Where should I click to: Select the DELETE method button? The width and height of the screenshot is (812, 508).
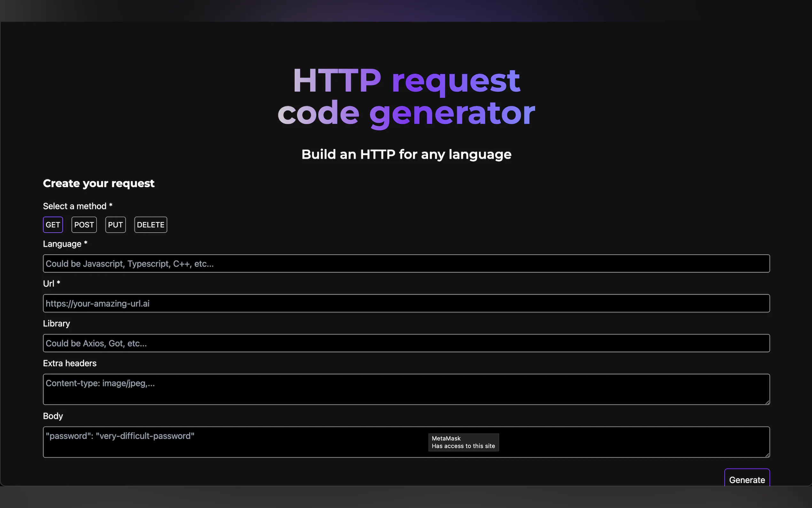tap(151, 225)
